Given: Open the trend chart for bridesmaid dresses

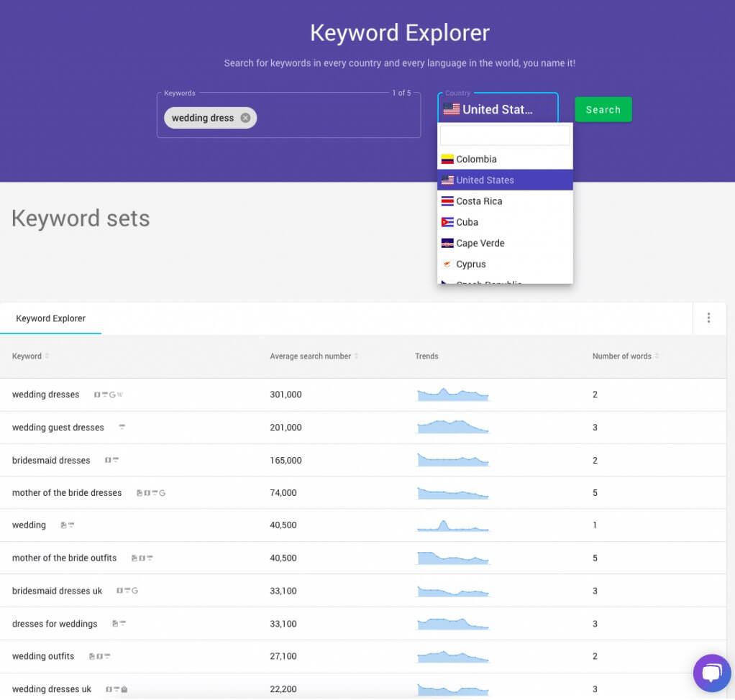Looking at the screenshot, I should [x=453, y=460].
